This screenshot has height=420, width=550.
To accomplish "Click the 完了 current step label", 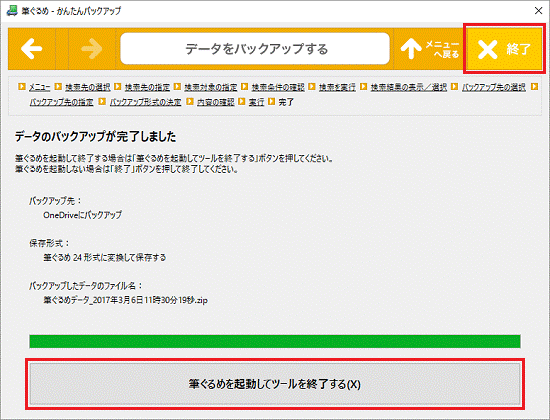I will pyautogui.click(x=286, y=102).
